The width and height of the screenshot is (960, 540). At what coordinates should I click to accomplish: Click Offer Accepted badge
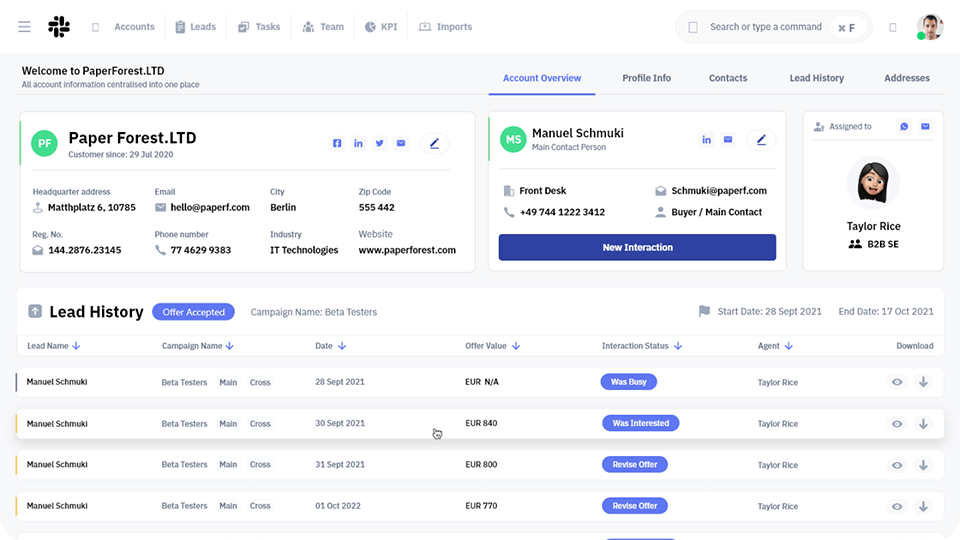coord(193,312)
